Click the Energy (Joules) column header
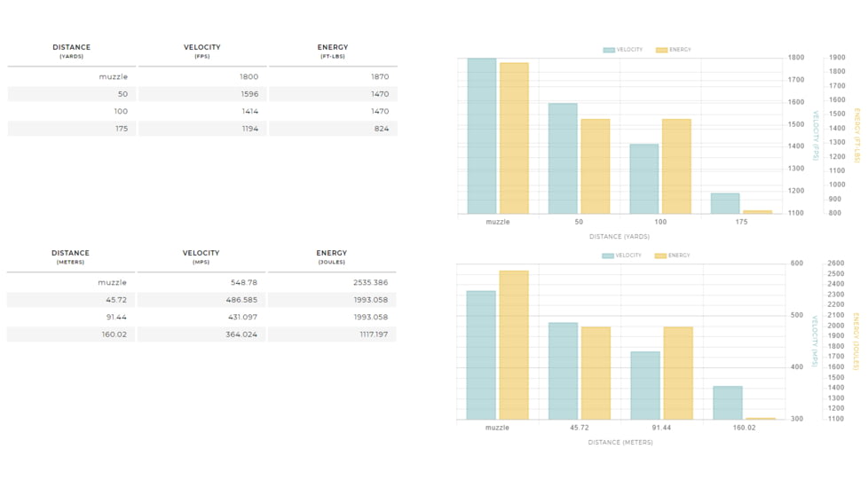Screen dimensions: 868x488 coord(332,256)
